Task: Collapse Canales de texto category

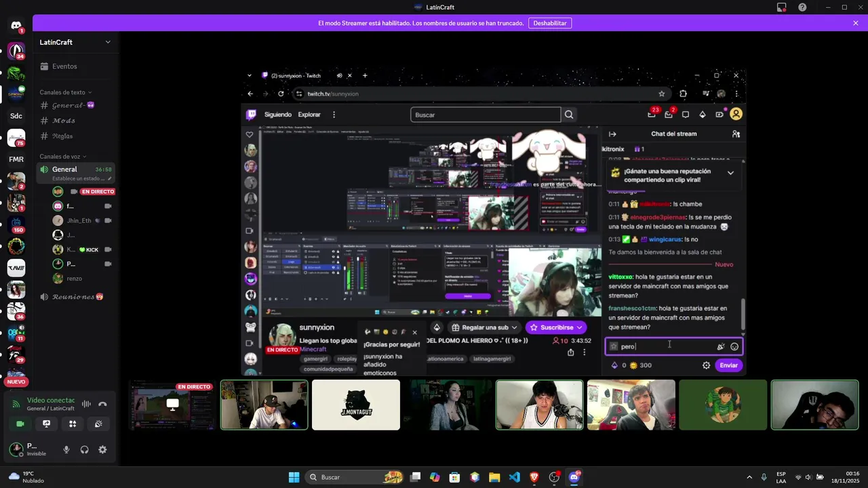Action: click(66, 92)
